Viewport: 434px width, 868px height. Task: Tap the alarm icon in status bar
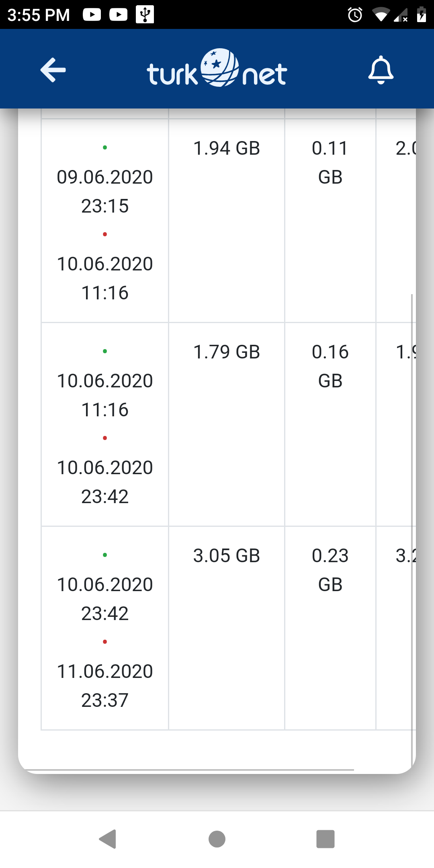coord(355,15)
